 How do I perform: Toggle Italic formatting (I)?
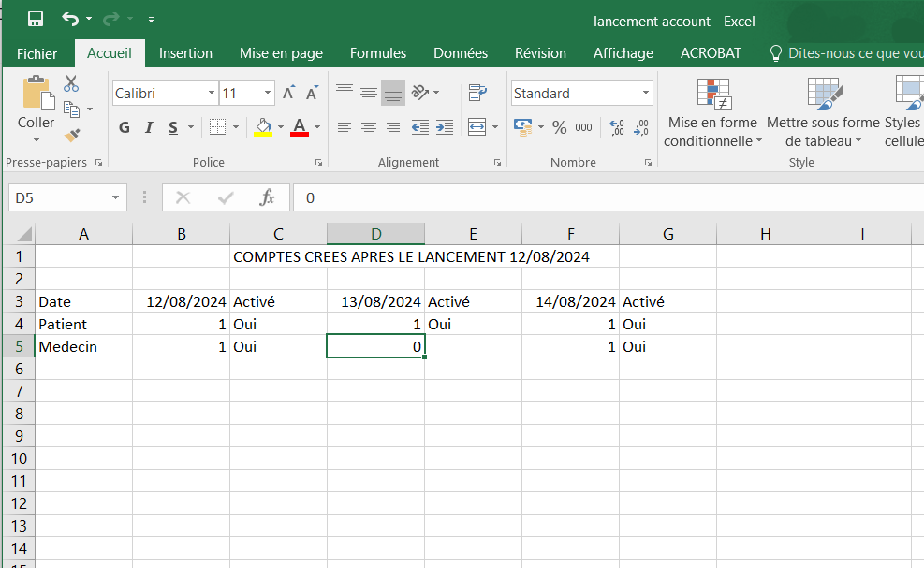[x=149, y=127]
